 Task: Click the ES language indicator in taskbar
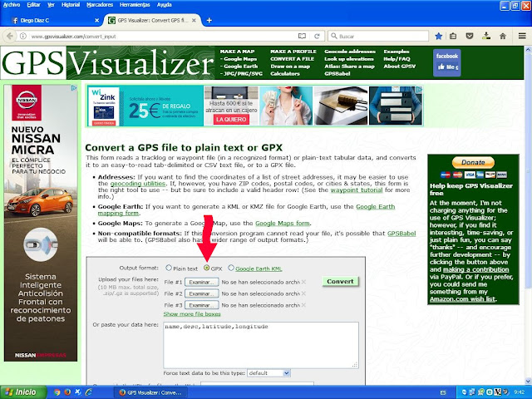pyautogui.click(x=443, y=392)
